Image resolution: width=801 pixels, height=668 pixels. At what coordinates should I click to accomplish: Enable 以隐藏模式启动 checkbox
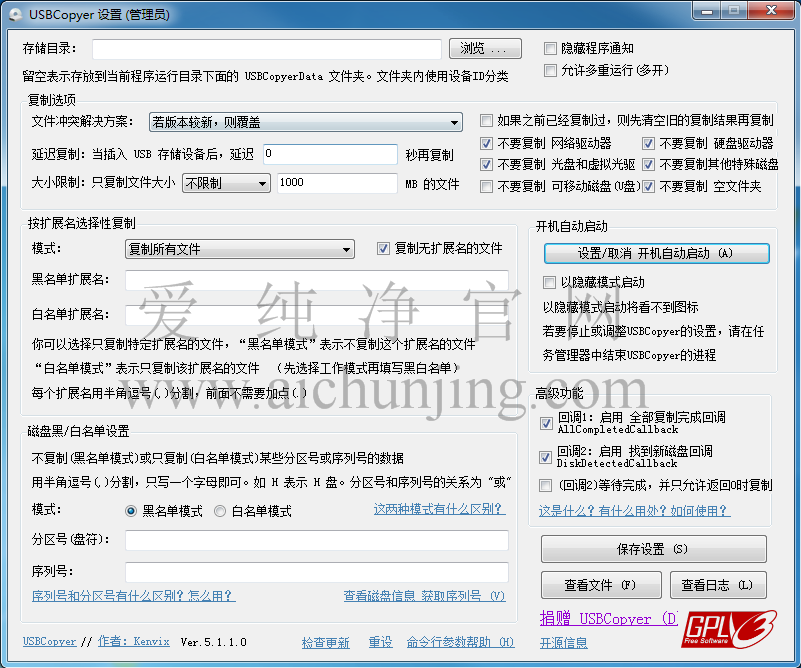549,282
